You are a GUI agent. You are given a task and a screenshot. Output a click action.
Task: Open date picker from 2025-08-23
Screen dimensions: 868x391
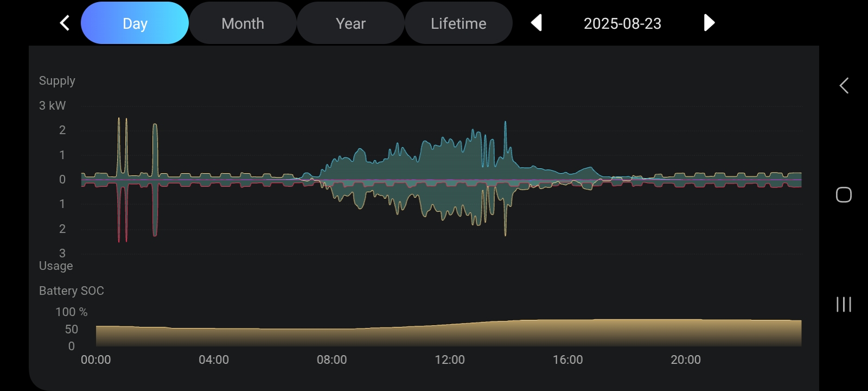pos(622,23)
